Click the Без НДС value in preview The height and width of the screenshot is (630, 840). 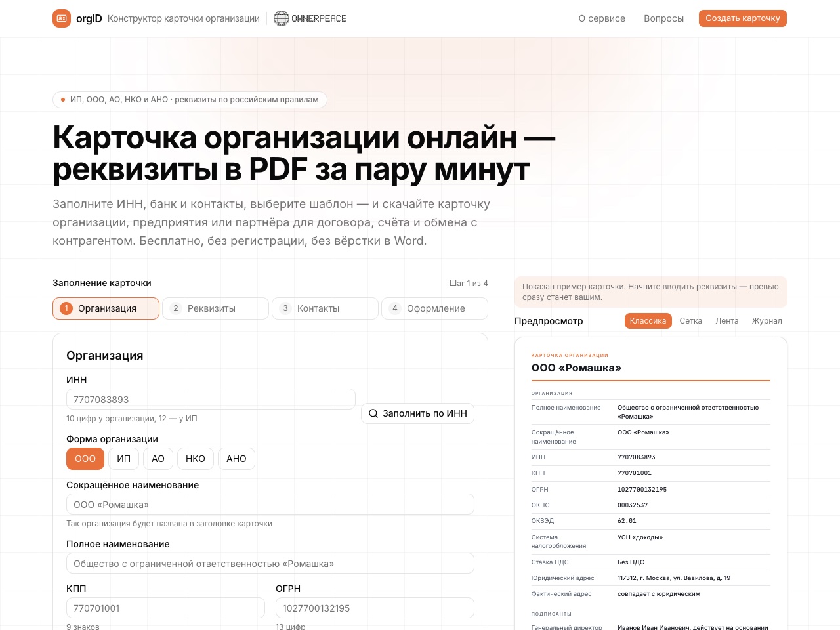point(631,562)
